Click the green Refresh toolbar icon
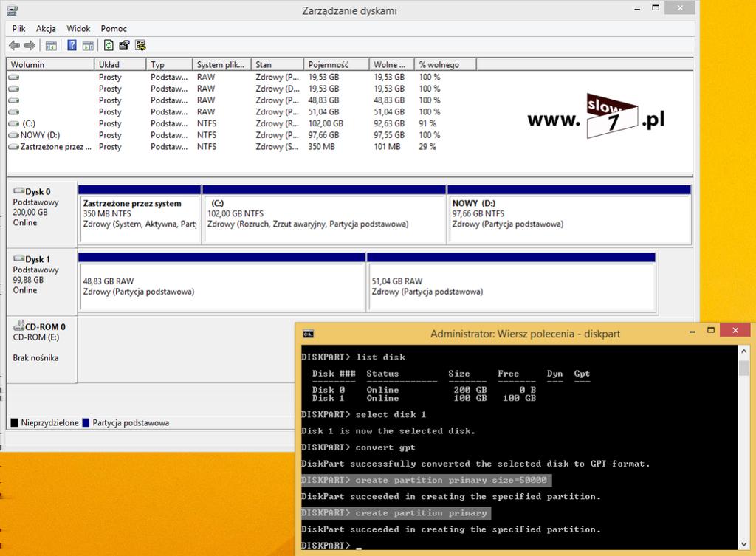The image size is (756, 556). click(109, 45)
